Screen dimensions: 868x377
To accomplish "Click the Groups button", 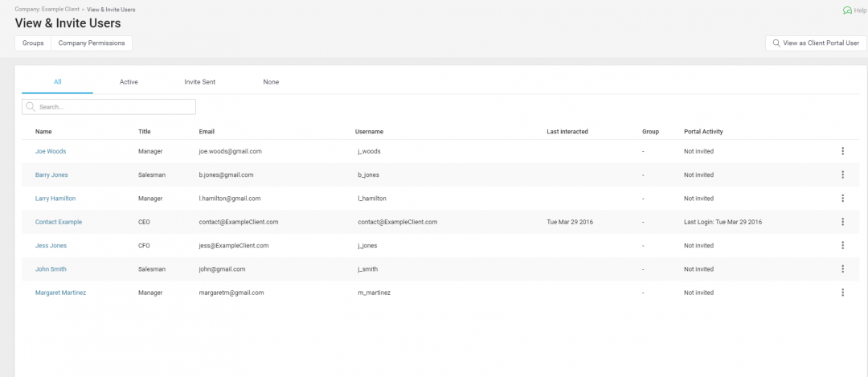I will tap(33, 43).
